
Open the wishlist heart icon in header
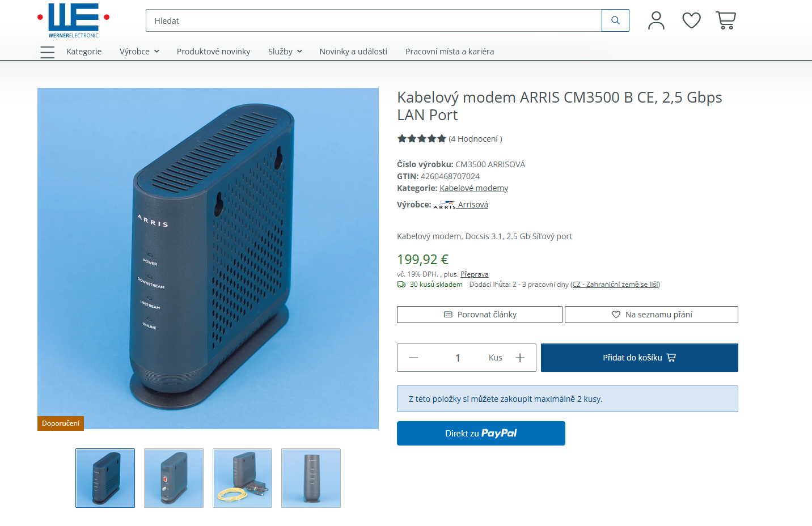point(691,20)
